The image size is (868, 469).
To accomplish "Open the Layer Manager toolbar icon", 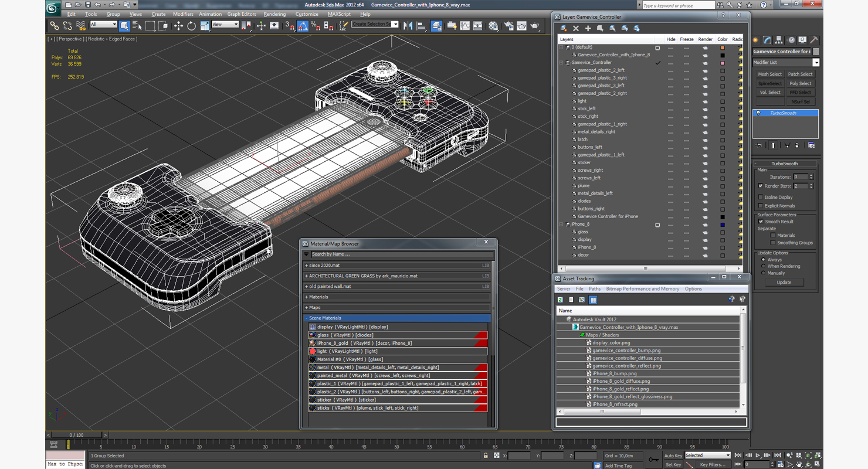I will [x=436, y=26].
